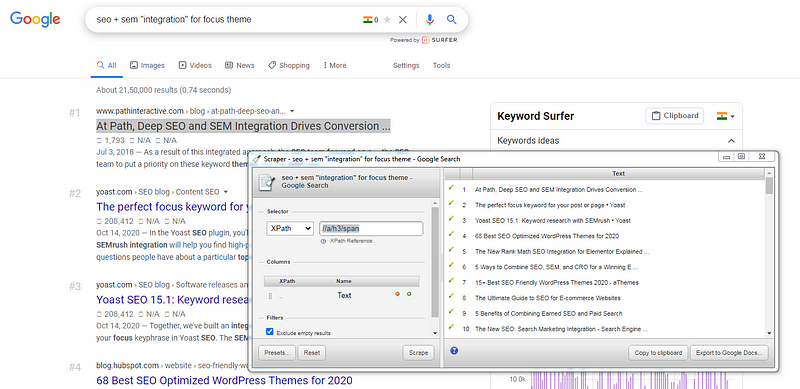Screen dimensions: 800x389
Task: Switch to the Images tab
Action: (147, 65)
